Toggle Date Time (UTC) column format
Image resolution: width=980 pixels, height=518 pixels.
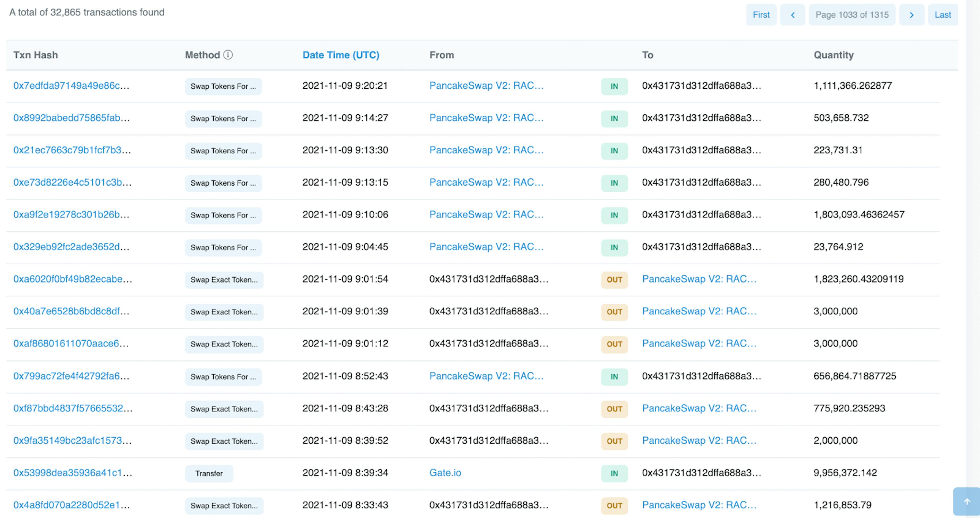(341, 55)
